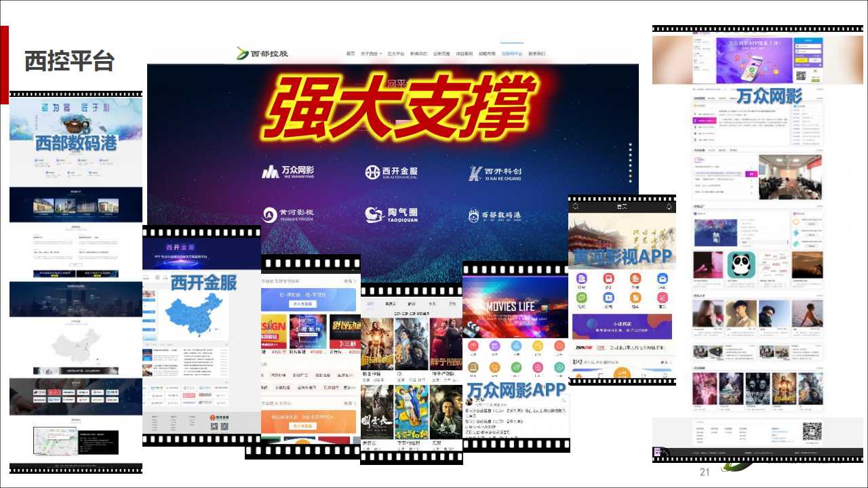Select 首页 in the 西部控股 navigation bar
Image resolution: width=868 pixels, height=488 pixels.
click(x=351, y=54)
